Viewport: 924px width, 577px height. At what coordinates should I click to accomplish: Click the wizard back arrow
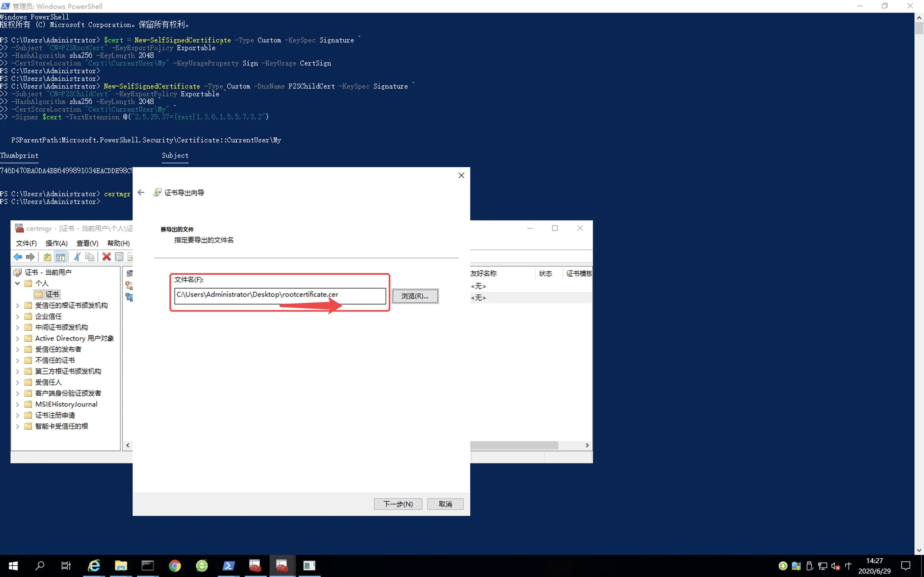pyautogui.click(x=141, y=193)
